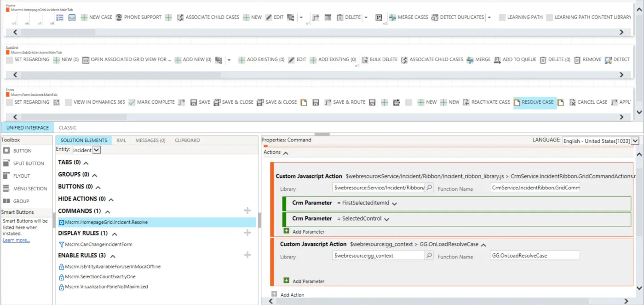Screen dimensions: 644x305
Task: Select SET REGARDING in Form ribbon
Action: 28,102
